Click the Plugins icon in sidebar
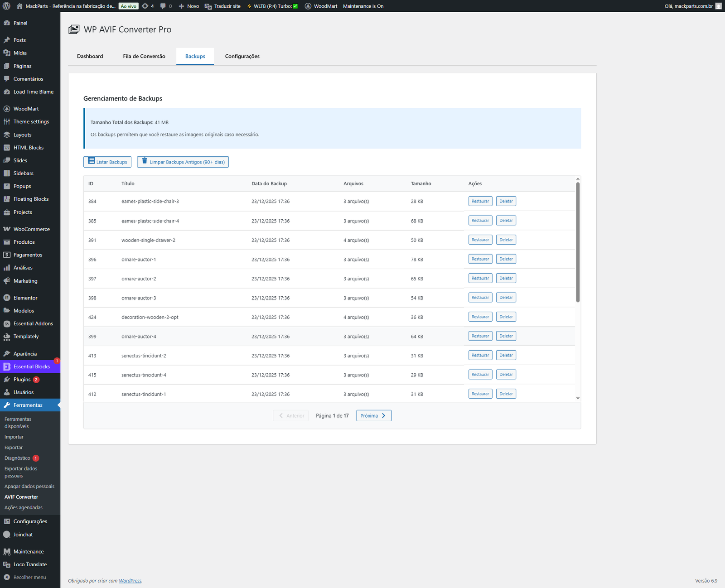This screenshot has height=588, width=725. (x=7, y=380)
